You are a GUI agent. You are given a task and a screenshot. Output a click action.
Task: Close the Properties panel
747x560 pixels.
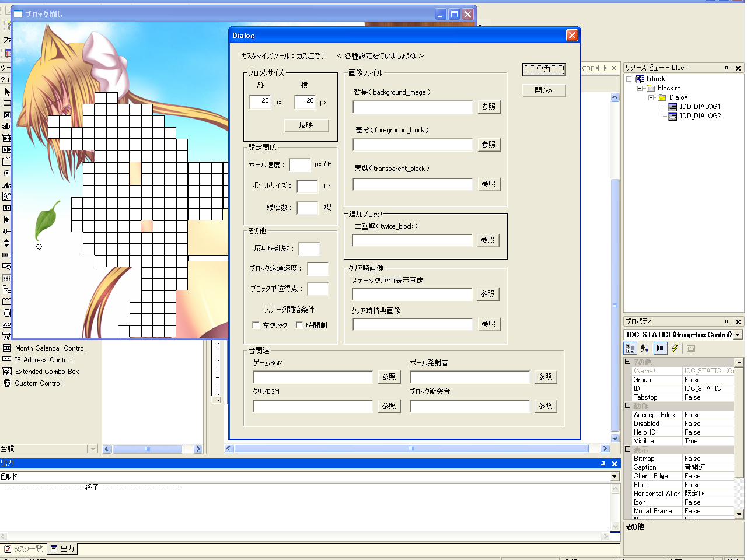point(738,322)
